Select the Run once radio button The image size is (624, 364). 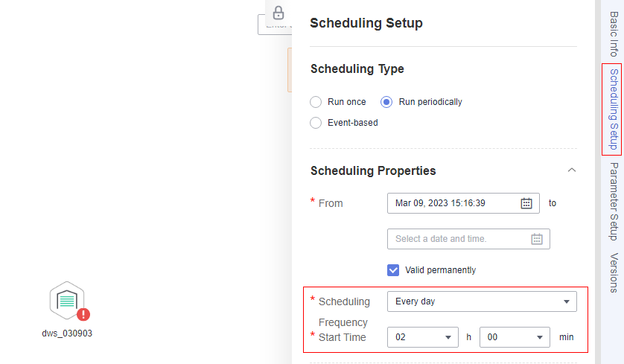coord(316,102)
